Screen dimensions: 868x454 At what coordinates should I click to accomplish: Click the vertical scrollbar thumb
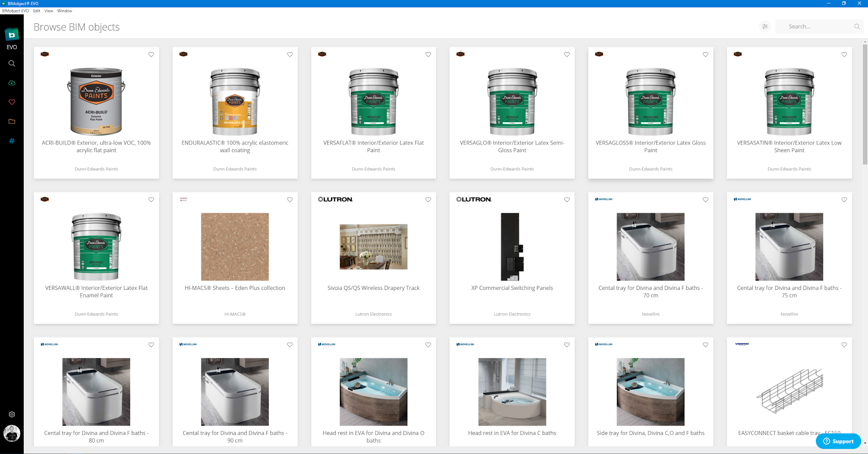tap(865, 104)
